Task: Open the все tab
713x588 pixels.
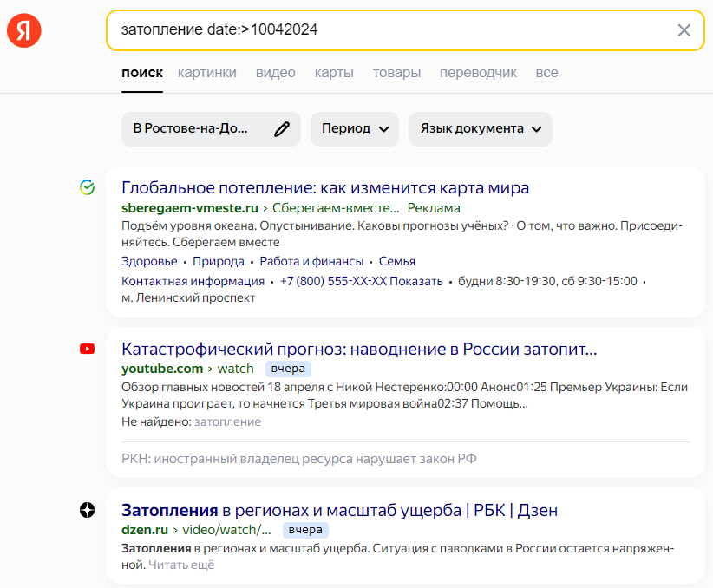Action: (546, 73)
